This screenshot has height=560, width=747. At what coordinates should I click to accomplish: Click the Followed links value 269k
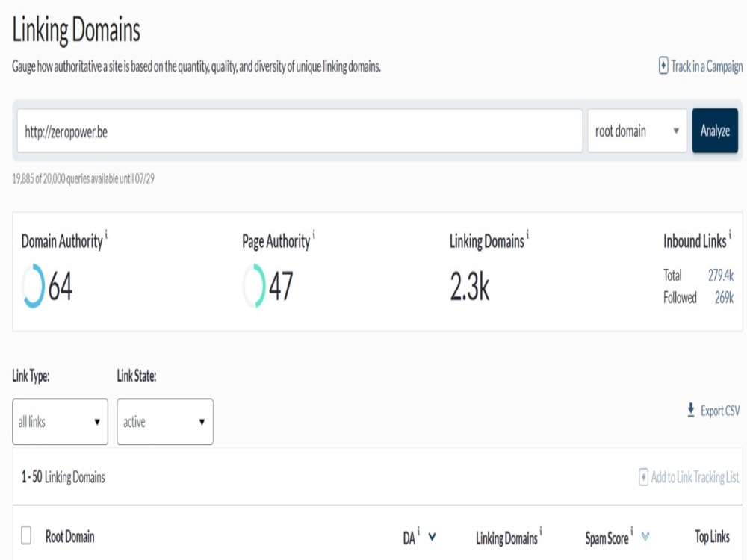pos(724,298)
